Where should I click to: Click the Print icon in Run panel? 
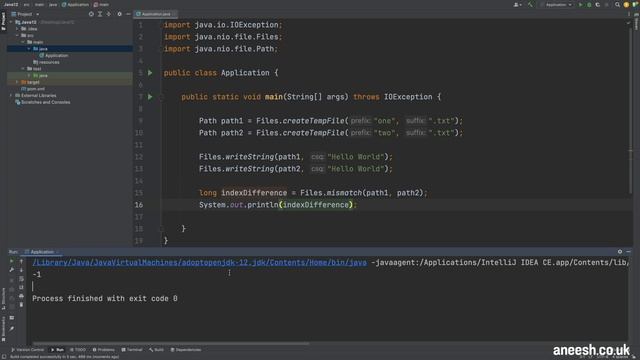22,296
